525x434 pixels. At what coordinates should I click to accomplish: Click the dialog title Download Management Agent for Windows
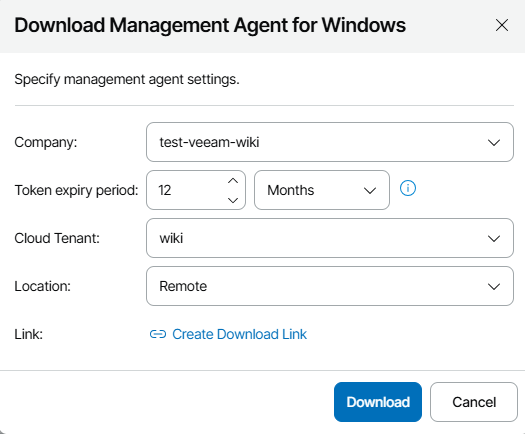(210, 25)
